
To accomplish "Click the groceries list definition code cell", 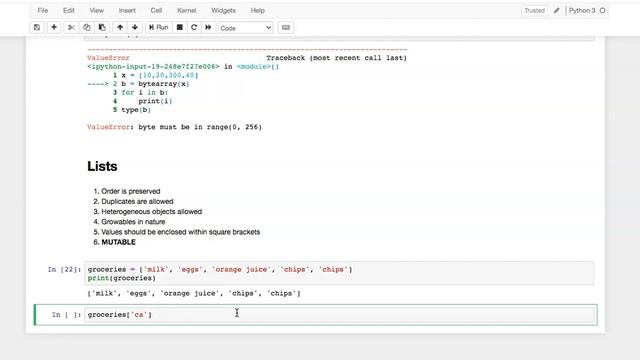I will click(339, 273).
